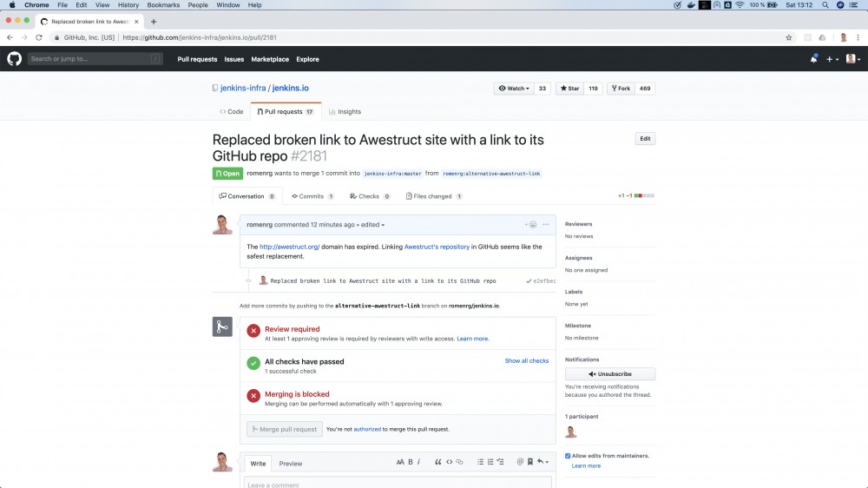Viewport: 868px width, 488px height.
Task: Open jenkins-infra organization link
Action: tap(243, 88)
